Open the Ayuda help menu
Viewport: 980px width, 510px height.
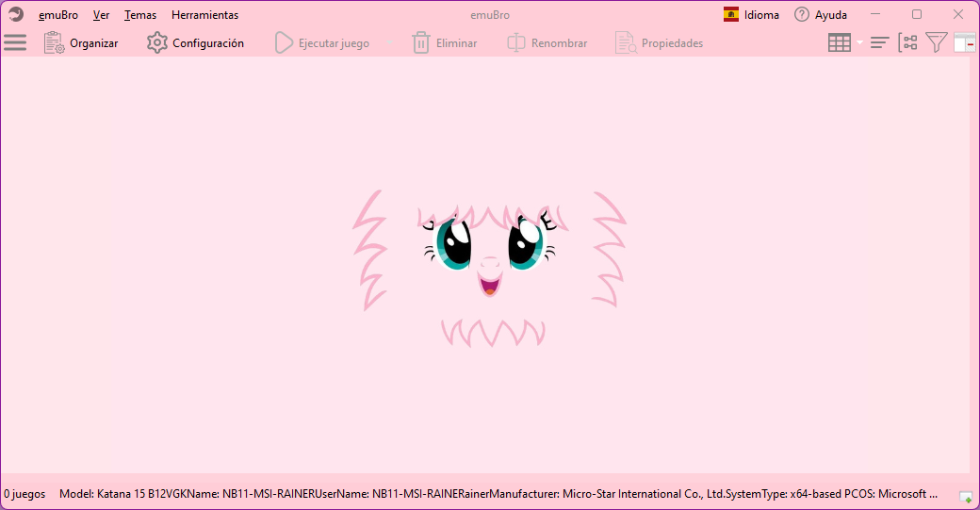point(821,14)
